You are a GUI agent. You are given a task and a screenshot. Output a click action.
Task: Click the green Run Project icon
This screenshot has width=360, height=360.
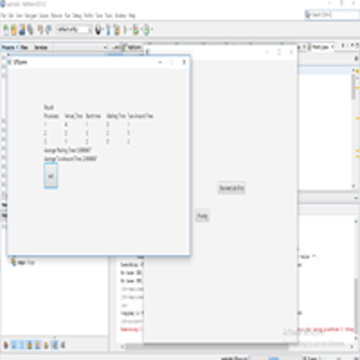(126, 30)
